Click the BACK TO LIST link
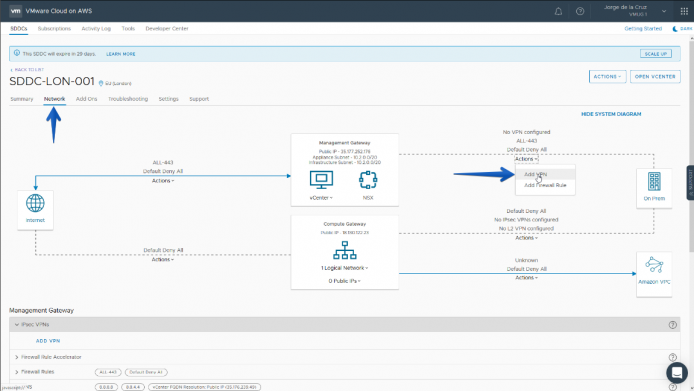Screen dimensions: 694x391 pyautogui.click(x=27, y=70)
